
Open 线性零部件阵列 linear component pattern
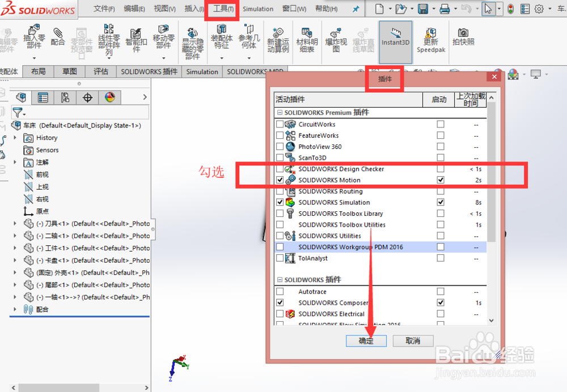[x=109, y=39]
